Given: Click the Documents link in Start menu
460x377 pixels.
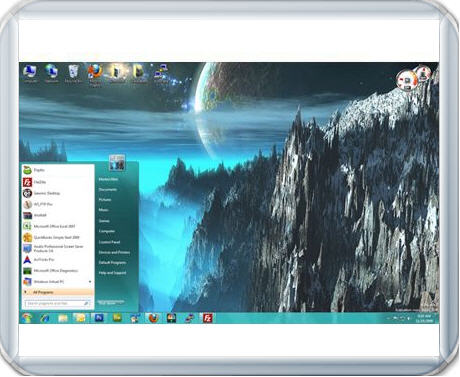Looking at the screenshot, I should coord(108,189).
